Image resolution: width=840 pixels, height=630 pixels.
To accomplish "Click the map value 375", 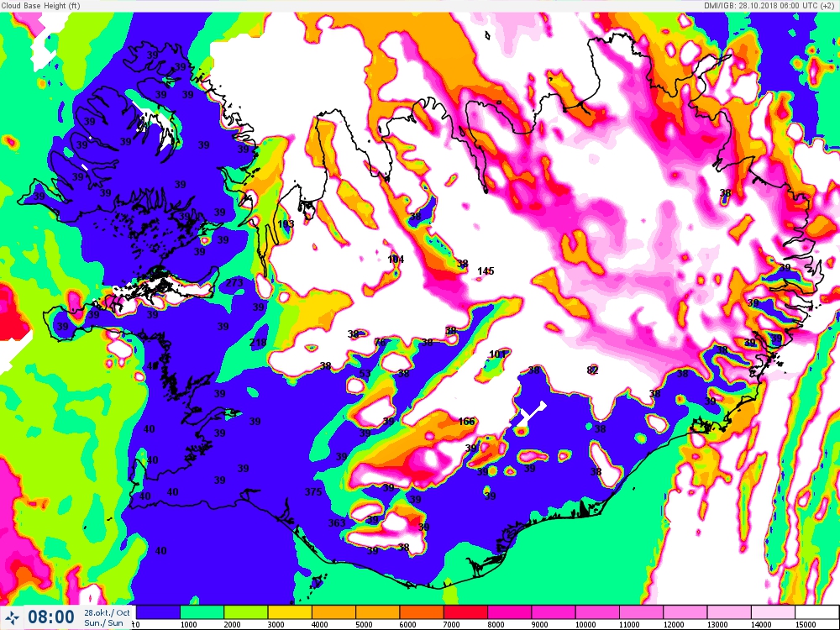I will 313,491.
